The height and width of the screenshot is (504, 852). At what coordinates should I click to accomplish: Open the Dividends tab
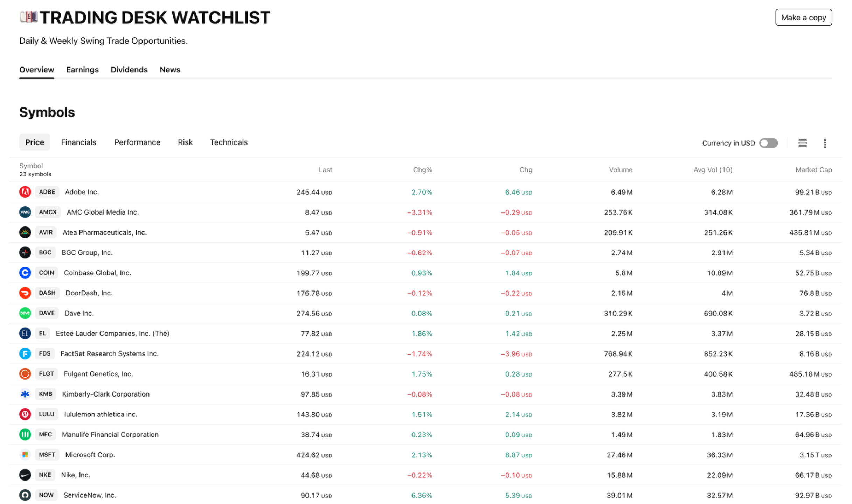coord(129,70)
